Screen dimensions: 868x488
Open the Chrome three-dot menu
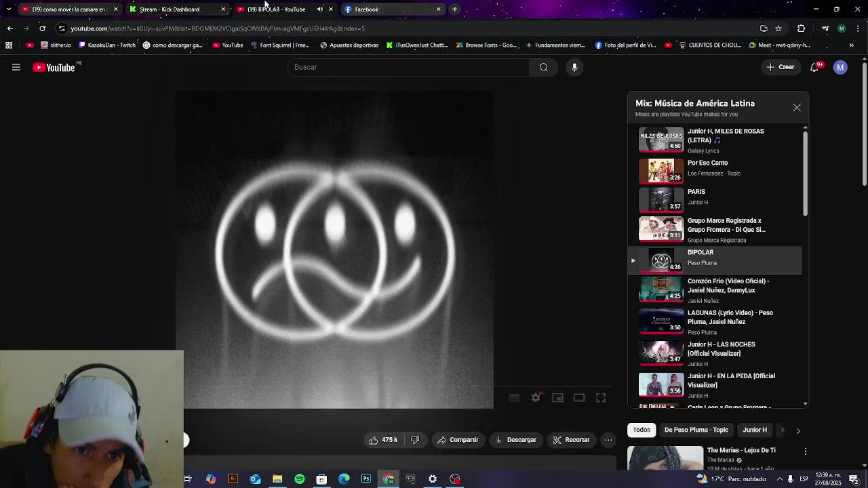click(858, 28)
